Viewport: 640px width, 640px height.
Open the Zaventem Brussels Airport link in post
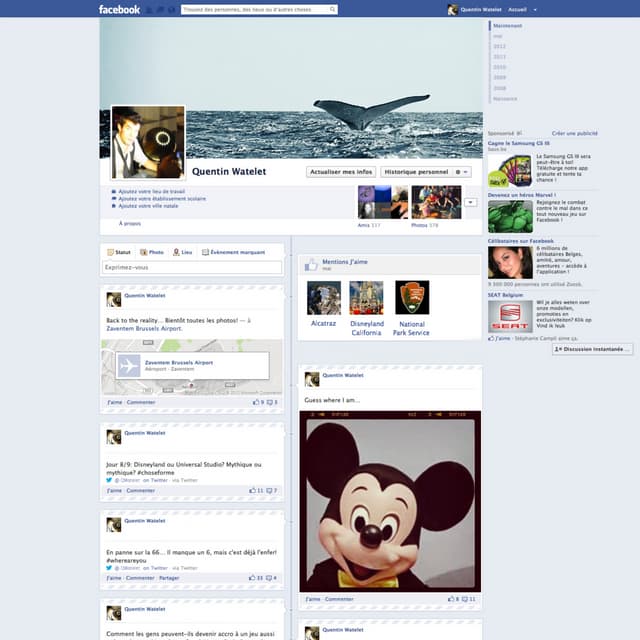[144, 328]
